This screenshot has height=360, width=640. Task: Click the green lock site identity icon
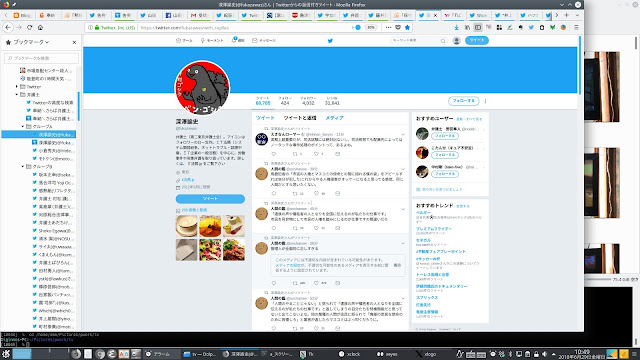(97, 27)
